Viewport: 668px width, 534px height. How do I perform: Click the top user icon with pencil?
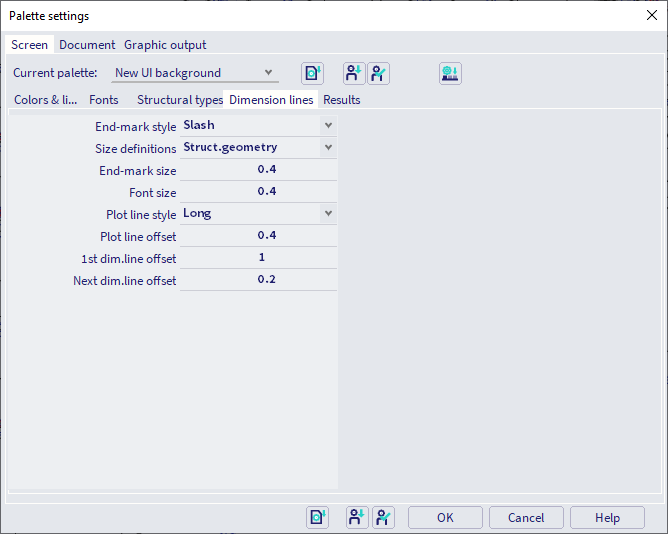point(378,73)
